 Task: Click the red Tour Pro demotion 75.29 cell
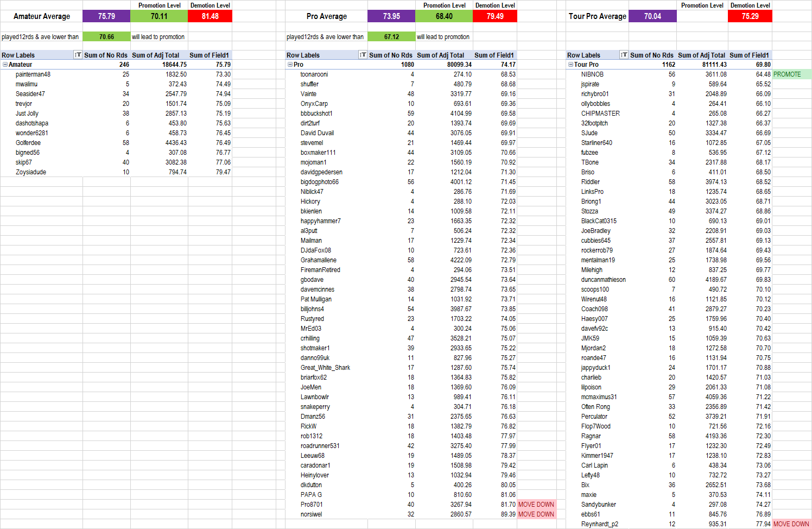pyautogui.click(x=750, y=16)
